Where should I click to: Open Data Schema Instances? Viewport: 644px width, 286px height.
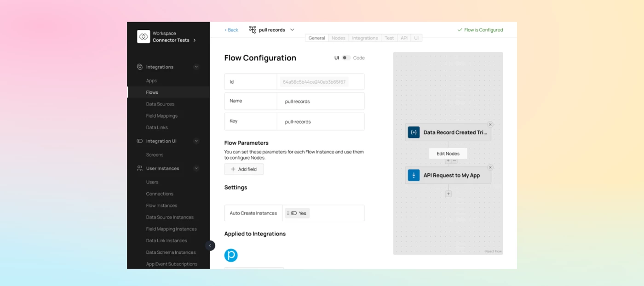coord(171,252)
